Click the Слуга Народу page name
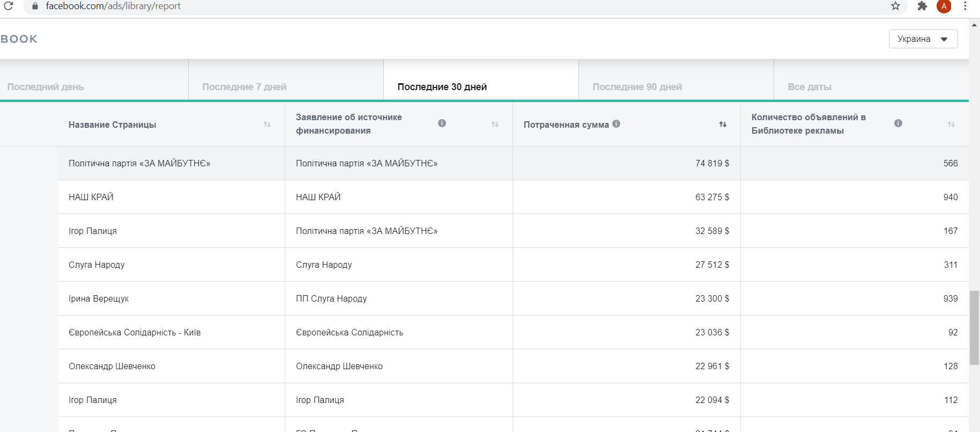 (x=96, y=265)
